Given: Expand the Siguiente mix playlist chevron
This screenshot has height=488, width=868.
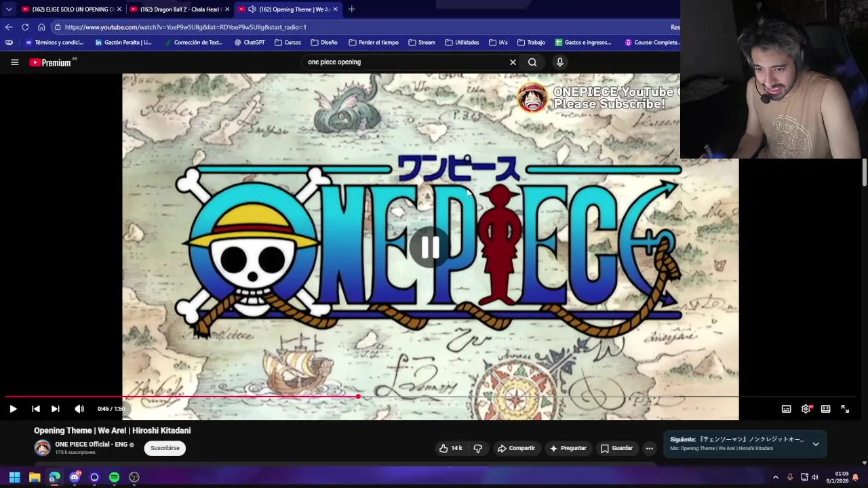Looking at the screenshot, I should 816,444.
